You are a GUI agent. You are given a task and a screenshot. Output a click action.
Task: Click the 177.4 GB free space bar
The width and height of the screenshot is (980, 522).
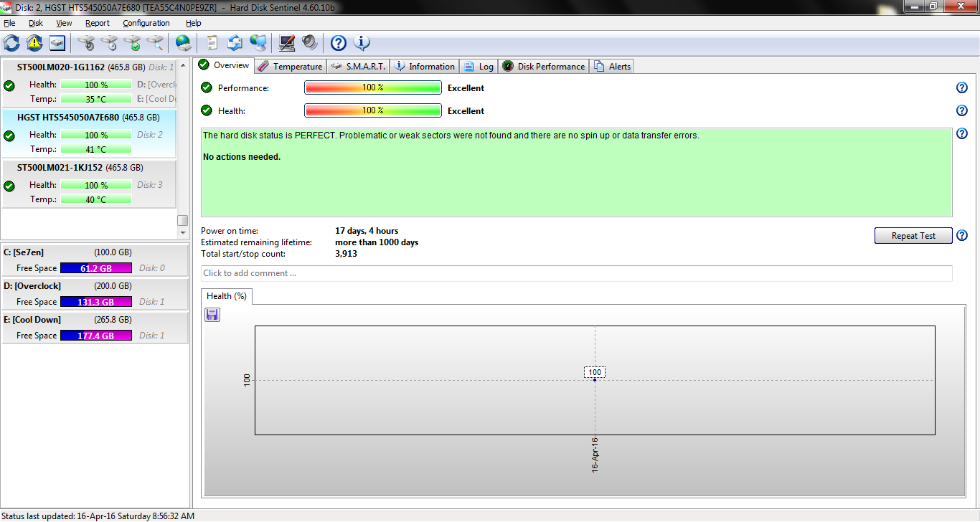[96, 336]
